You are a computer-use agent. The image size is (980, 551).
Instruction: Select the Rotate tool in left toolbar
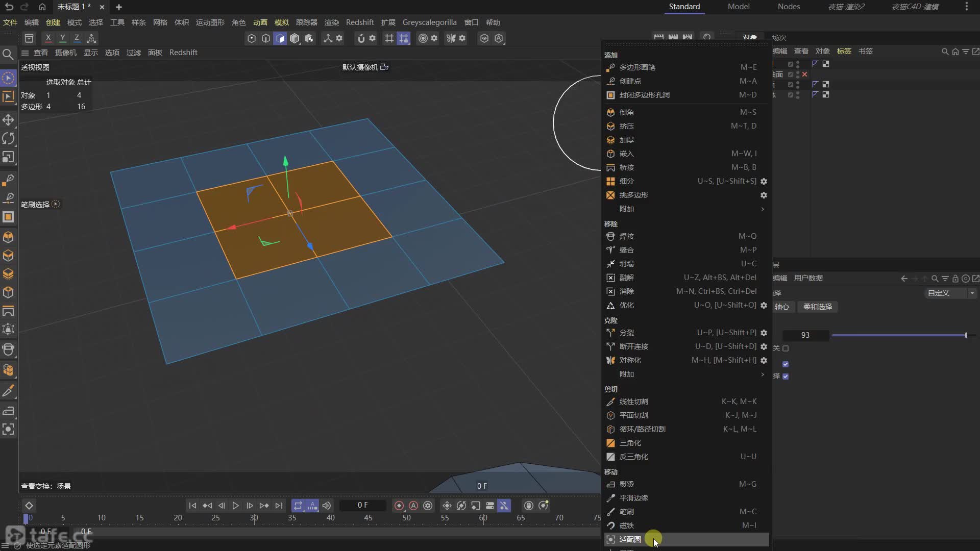pos(8,138)
